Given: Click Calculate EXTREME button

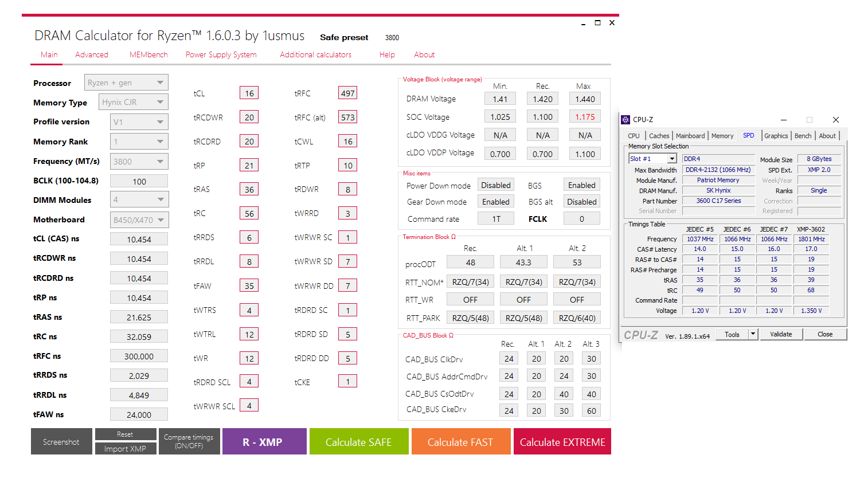Looking at the screenshot, I should pos(562,441).
